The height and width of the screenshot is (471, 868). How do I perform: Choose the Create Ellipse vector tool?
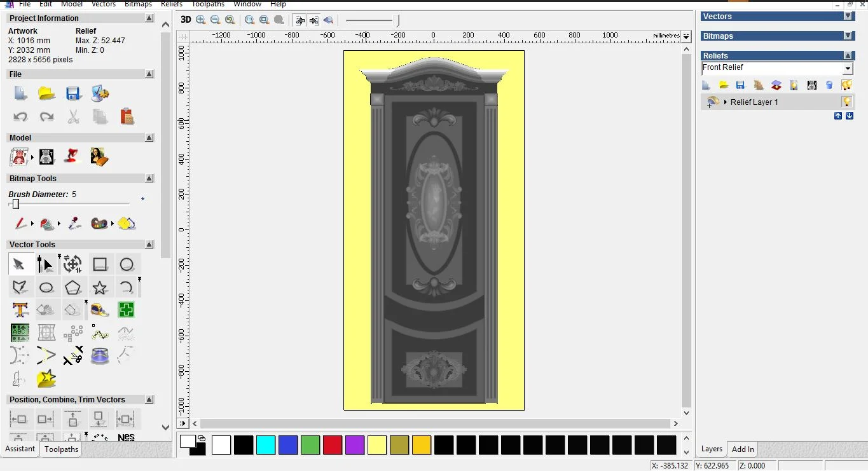click(x=46, y=287)
